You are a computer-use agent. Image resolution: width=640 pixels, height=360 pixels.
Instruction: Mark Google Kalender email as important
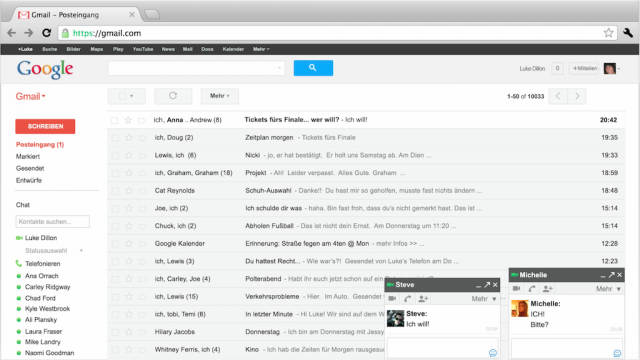tap(142, 244)
